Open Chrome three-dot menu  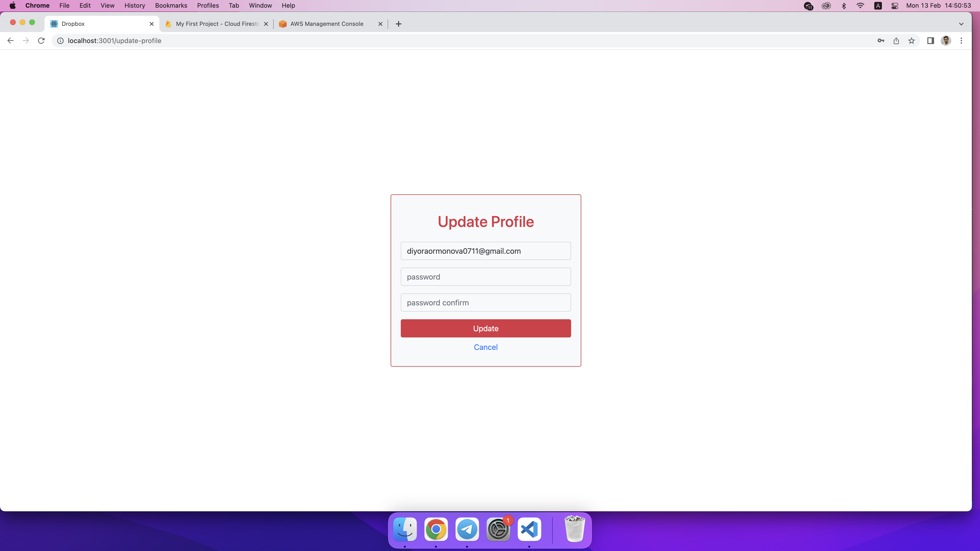961,41
